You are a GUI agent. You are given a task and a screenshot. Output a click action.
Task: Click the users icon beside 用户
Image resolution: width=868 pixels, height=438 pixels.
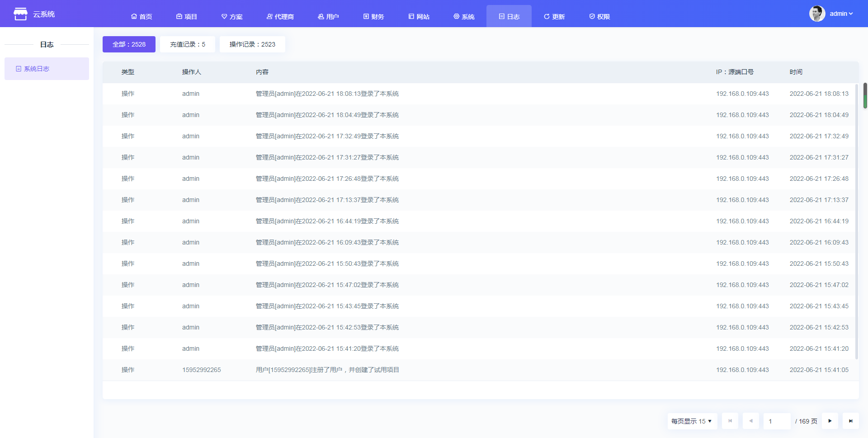[321, 17]
